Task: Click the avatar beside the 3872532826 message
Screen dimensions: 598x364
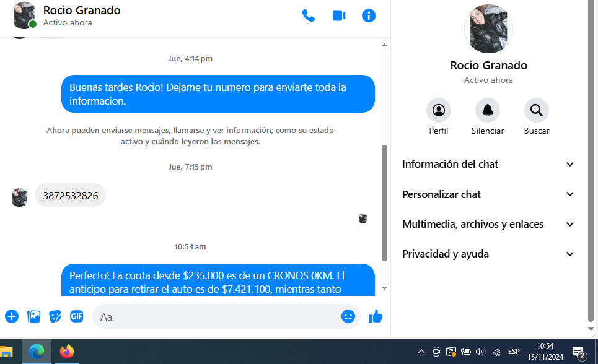Action: point(19,197)
